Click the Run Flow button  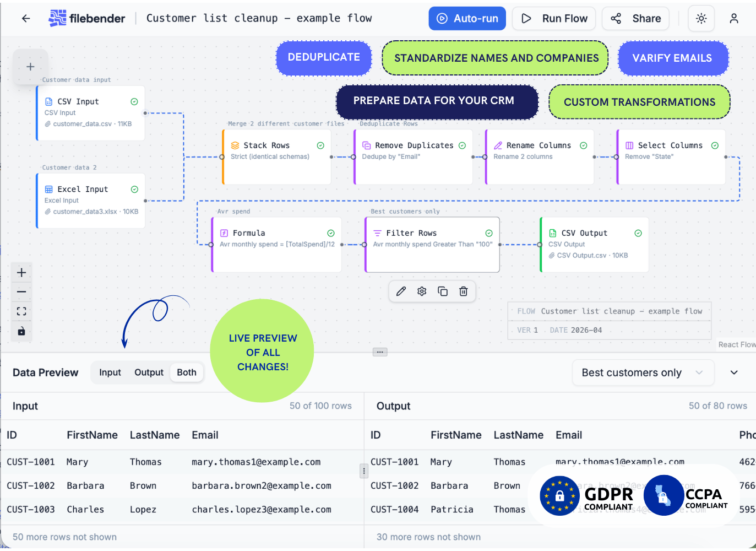tap(553, 18)
